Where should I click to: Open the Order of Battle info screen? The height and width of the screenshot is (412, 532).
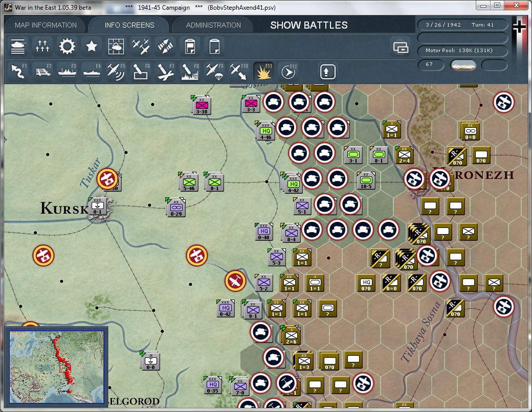(18, 47)
